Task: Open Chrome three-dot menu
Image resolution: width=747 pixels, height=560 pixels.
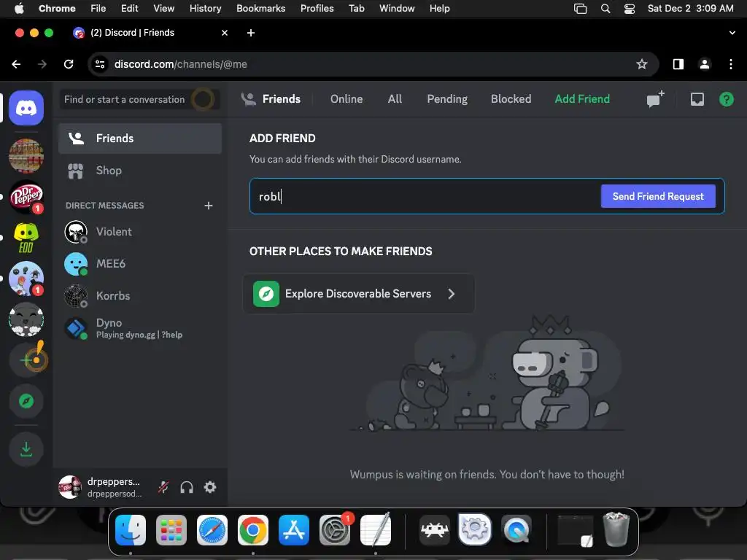Action: click(x=731, y=64)
